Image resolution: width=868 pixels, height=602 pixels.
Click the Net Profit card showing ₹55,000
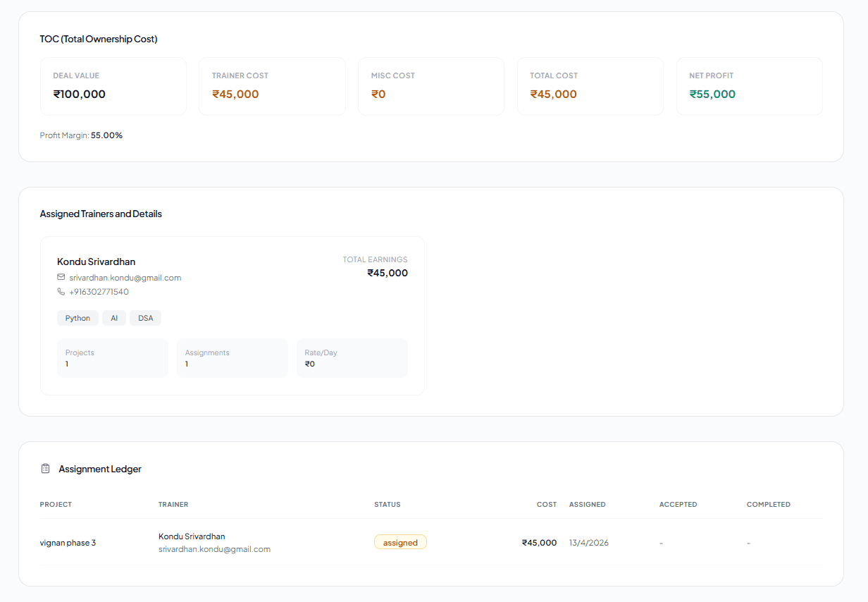(x=749, y=86)
